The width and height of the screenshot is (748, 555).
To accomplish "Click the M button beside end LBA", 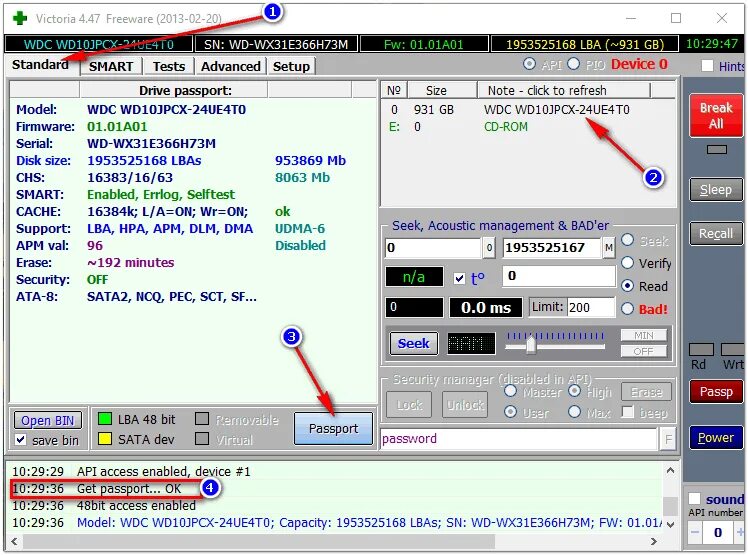I will click(x=609, y=248).
